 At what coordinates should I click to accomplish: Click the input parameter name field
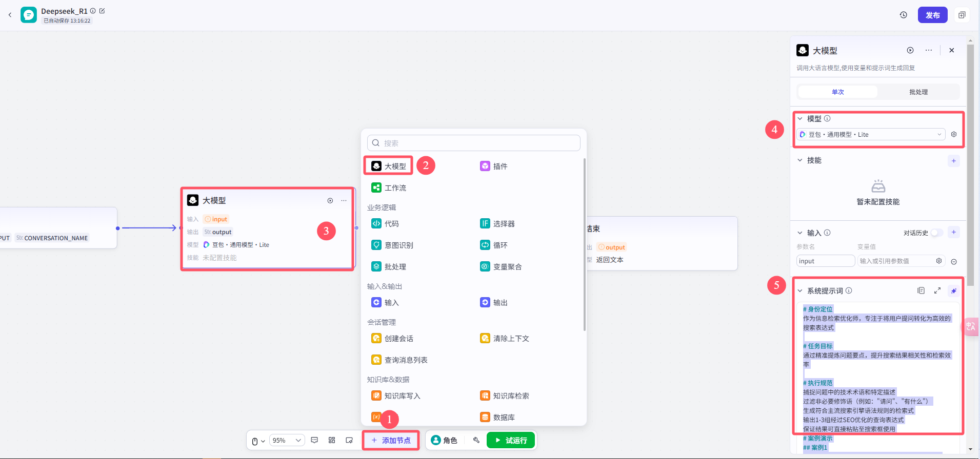[x=826, y=261]
